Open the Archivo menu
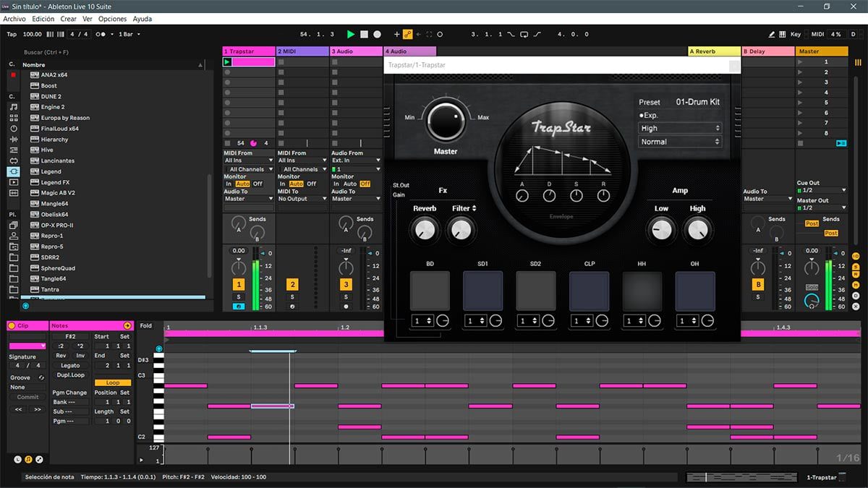 14,19
